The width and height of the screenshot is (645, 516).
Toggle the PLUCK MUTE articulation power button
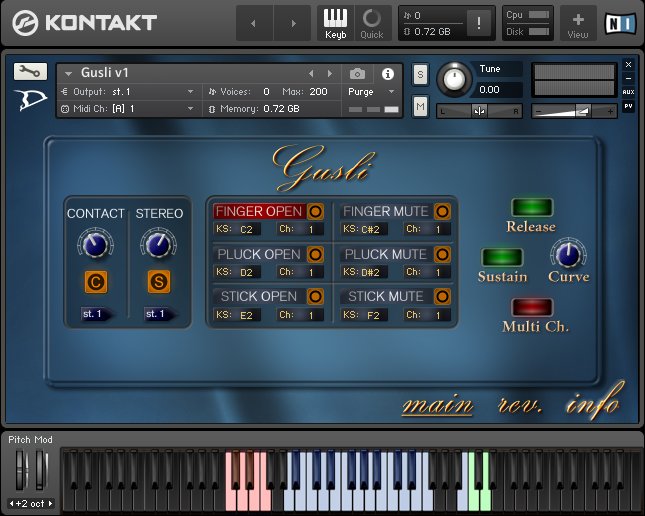tap(442, 254)
